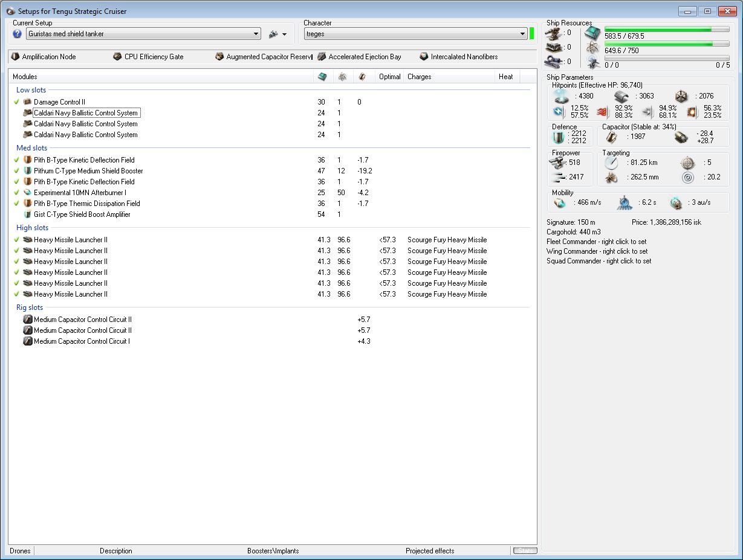Click the launcher hardpoints icon in Ship Resources
Viewport: 743px width, 560px height.
553,47
